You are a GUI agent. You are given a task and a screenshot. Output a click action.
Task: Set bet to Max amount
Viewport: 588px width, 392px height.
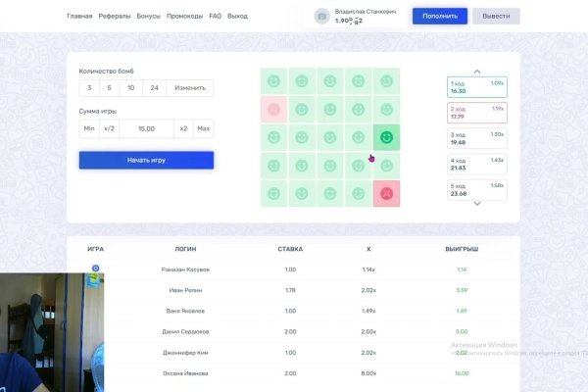tap(203, 128)
